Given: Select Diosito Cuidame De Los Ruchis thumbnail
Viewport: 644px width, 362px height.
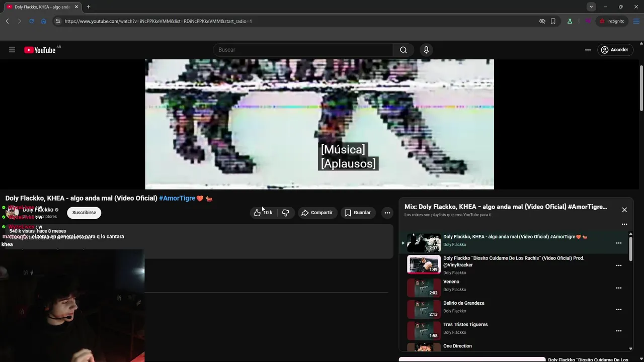Looking at the screenshot, I should pyautogui.click(x=424, y=264).
